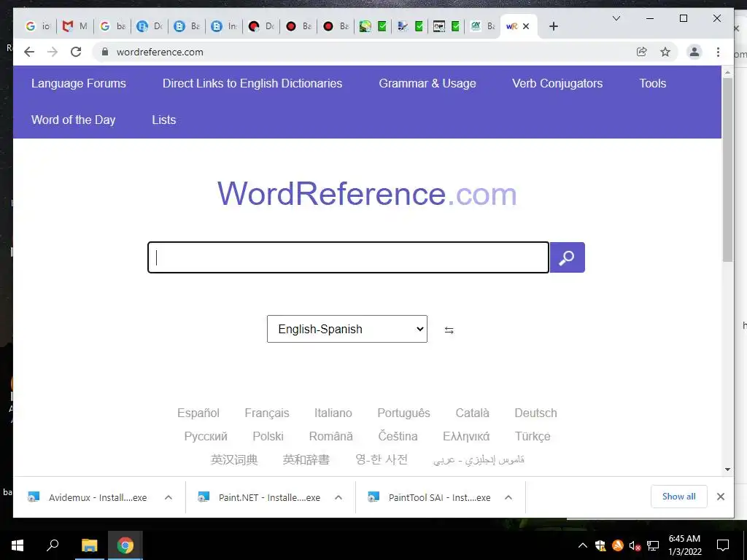Screen dimensions: 747x560
Task: View site info via the padlock icon
Action: (x=105, y=52)
